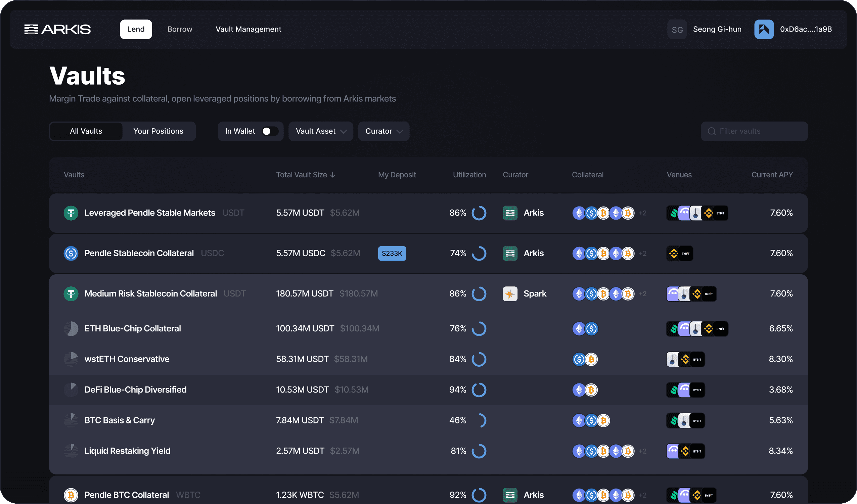Click the Arkis logo in header

tap(57, 29)
